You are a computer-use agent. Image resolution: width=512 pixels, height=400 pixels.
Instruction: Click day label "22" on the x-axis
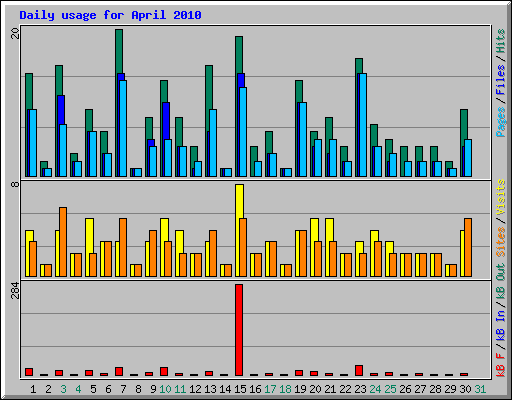tap(345, 389)
